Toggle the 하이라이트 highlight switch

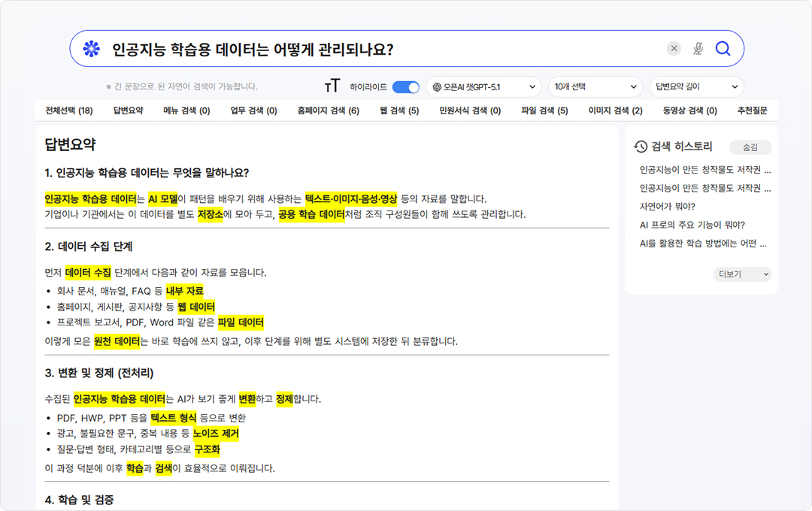pyautogui.click(x=405, y=87)
